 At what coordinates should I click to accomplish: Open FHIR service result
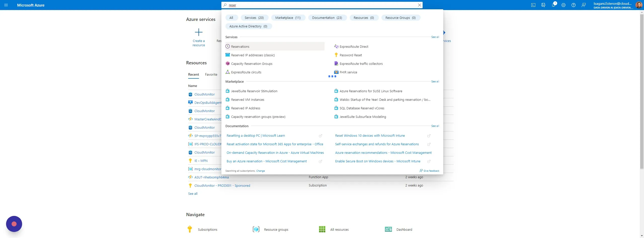pos(346,72)
